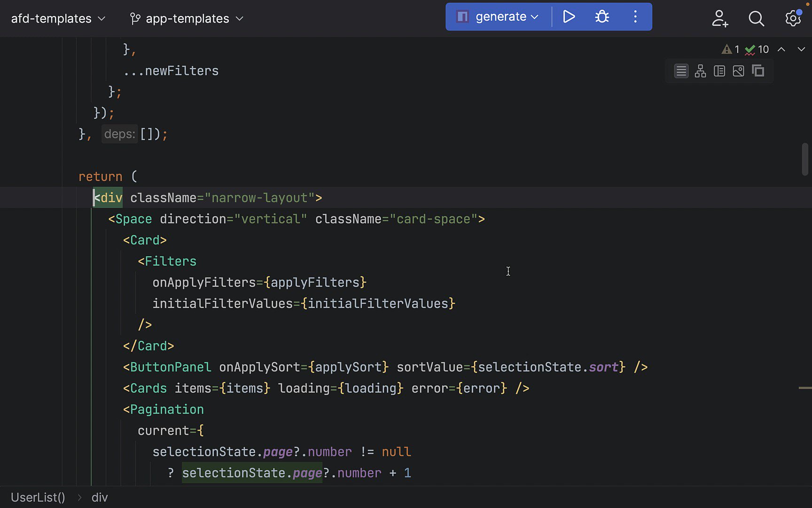Select div in the breadcrumb bar
This screenshot has width=812, height=508.
[100, 497]
